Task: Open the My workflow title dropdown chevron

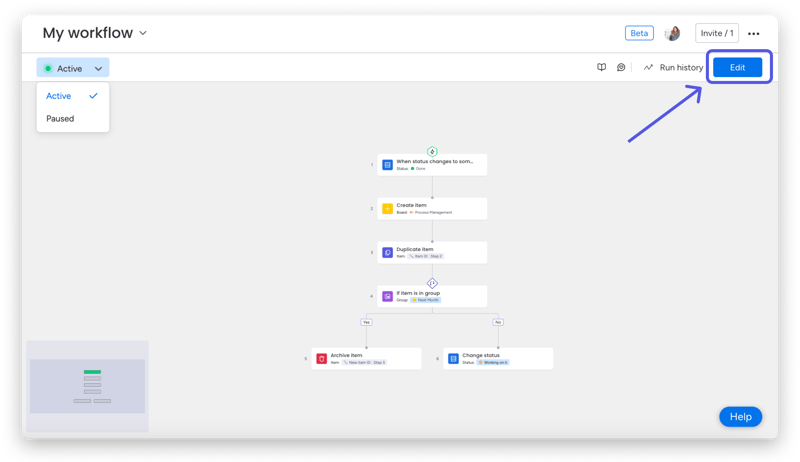Action: pos(143,33)
